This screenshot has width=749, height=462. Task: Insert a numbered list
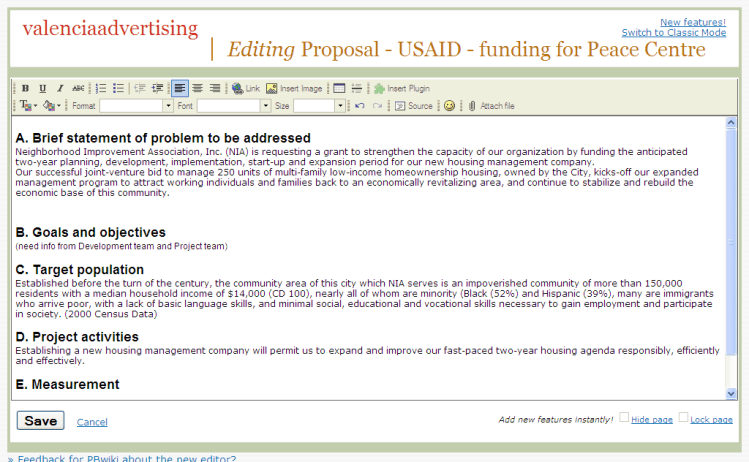(x=101, y=88)
